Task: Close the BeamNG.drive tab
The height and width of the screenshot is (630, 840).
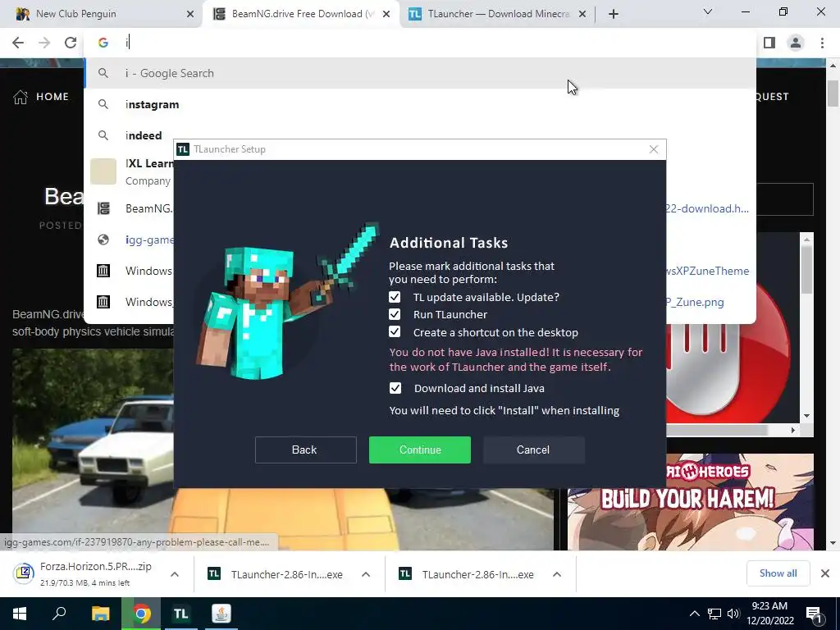Action: coord(386,14)
